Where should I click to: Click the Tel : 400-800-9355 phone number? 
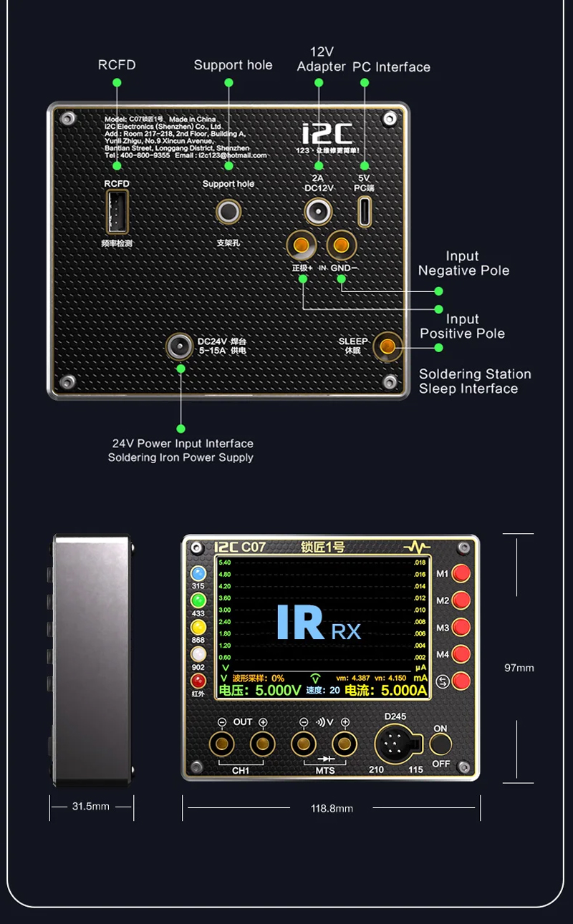(137, 155)
